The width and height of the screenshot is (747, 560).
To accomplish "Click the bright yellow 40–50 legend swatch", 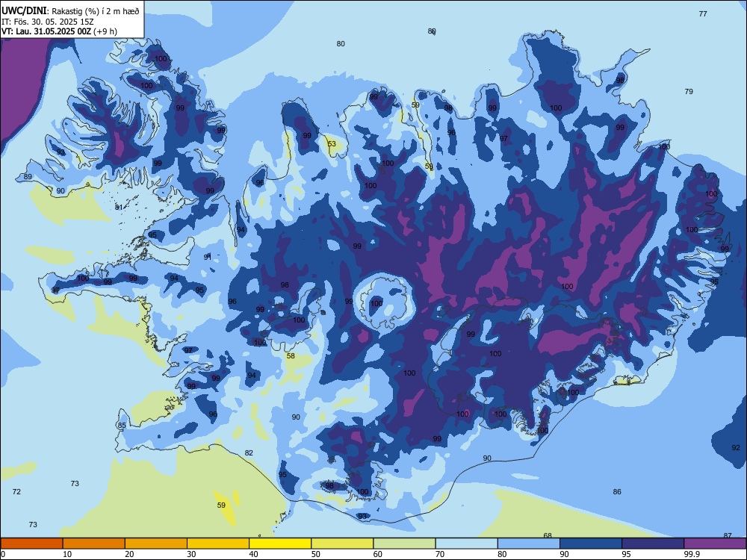I will point(280,544).
